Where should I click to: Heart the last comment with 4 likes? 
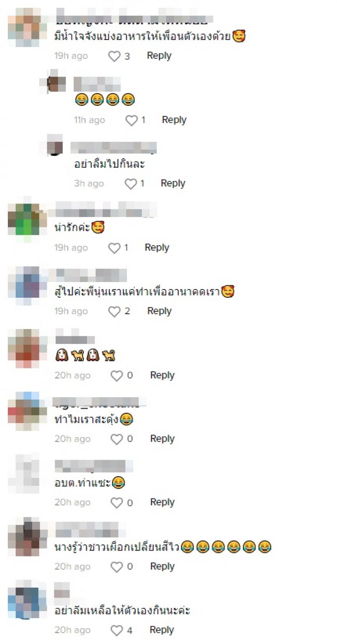pos(117,630)
